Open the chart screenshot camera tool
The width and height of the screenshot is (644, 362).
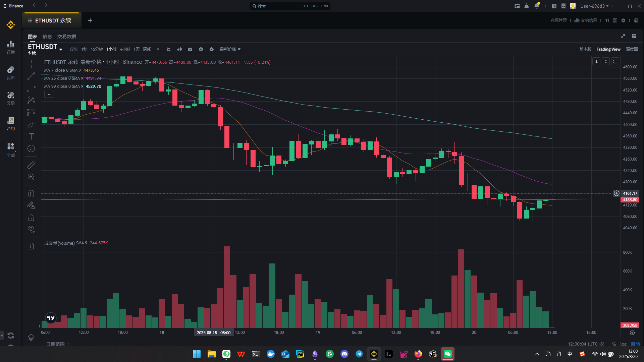click(x=190, y=49)
